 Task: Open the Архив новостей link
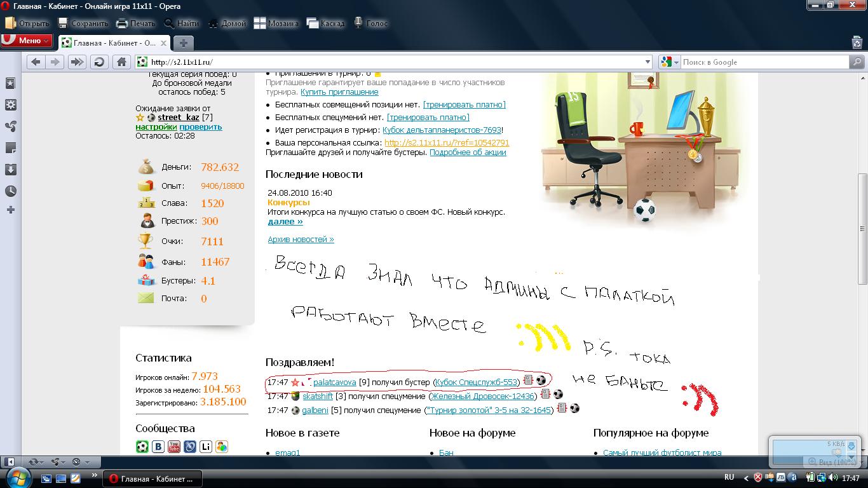pyautogui.click(x=301, y=240)
